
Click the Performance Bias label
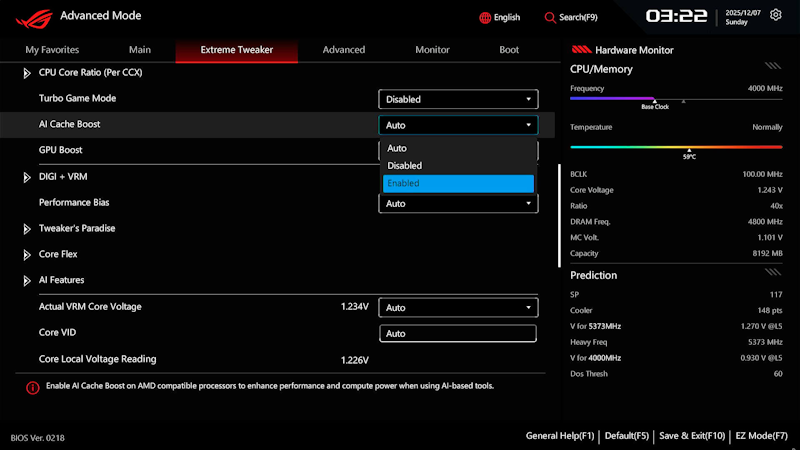pos(74,203)
